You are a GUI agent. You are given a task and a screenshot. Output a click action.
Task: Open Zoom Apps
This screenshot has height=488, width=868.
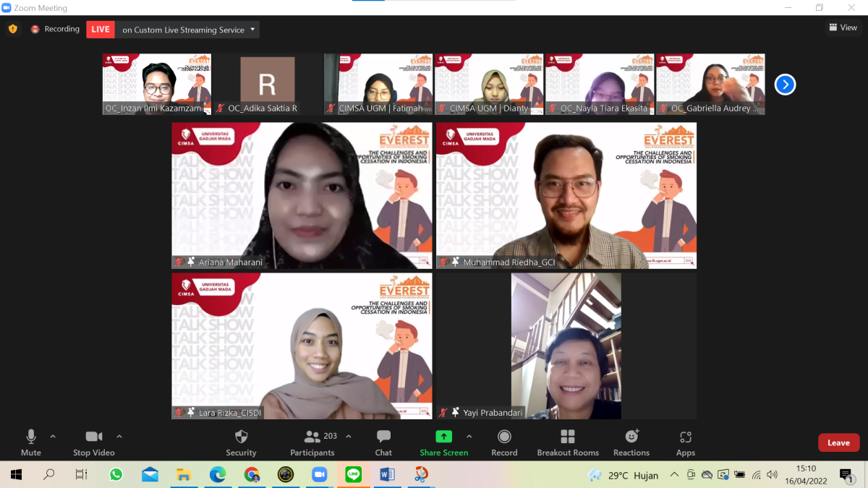(684, 441)
